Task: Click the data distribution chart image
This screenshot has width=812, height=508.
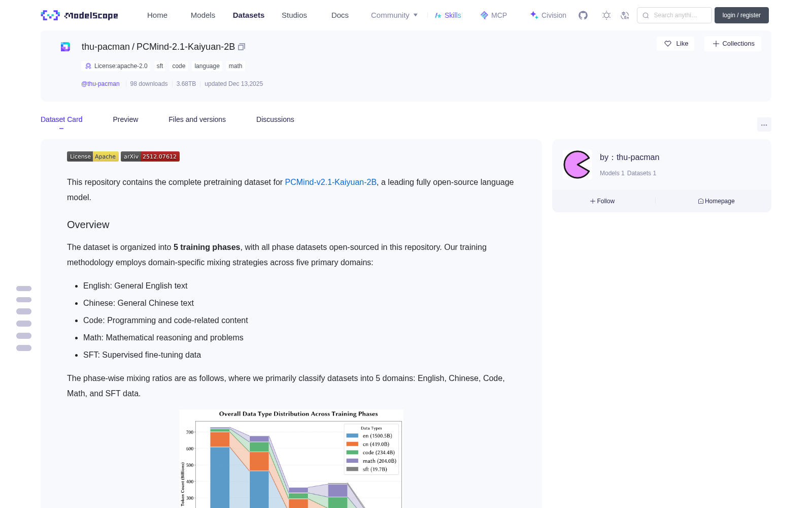Action: coord(291,459)
